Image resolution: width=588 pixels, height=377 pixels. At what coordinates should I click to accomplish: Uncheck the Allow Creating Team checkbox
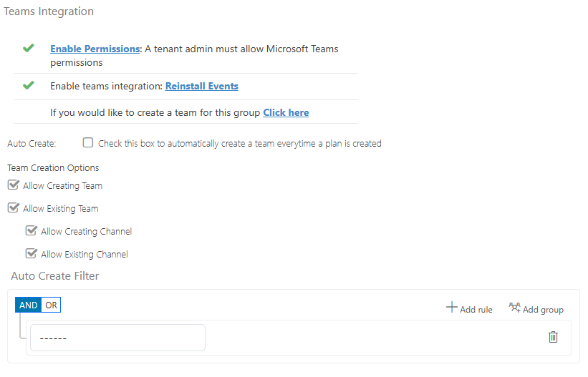coord(13,185)
